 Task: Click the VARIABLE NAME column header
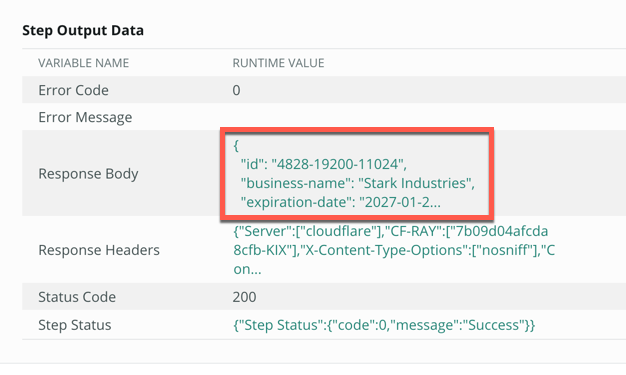coord(83,63)
